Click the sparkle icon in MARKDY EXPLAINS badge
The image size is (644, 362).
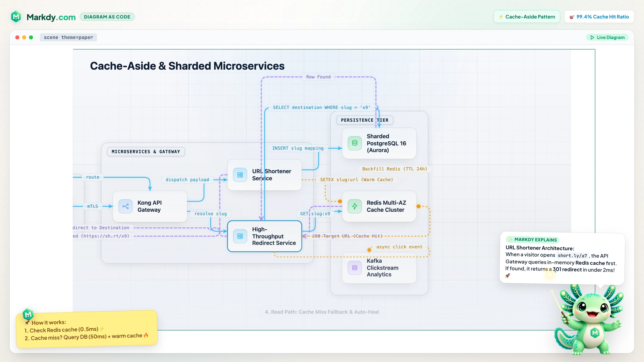pyautogui.click(x=510, y=239)
